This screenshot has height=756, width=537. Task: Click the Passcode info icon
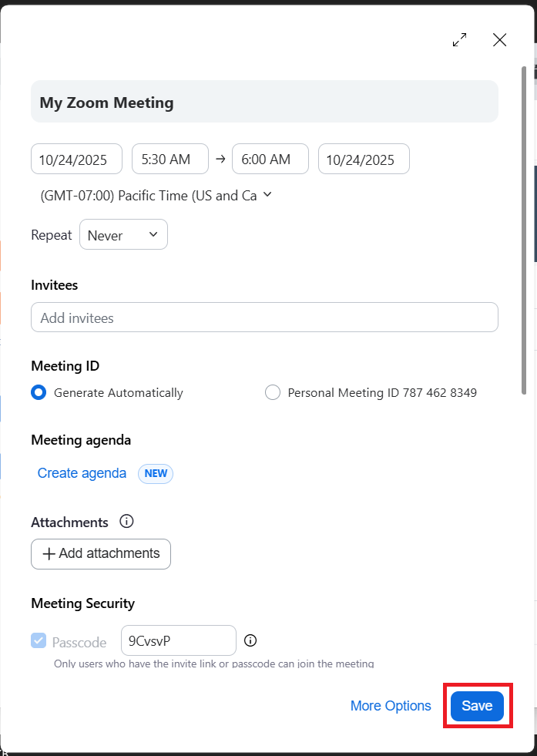(250, 640)
